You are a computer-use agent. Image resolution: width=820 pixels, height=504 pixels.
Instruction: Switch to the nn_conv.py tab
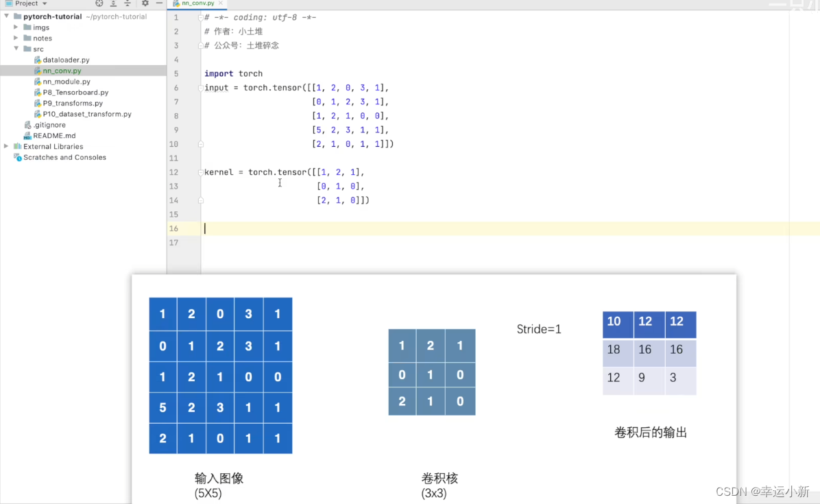[x=197, y=3]
